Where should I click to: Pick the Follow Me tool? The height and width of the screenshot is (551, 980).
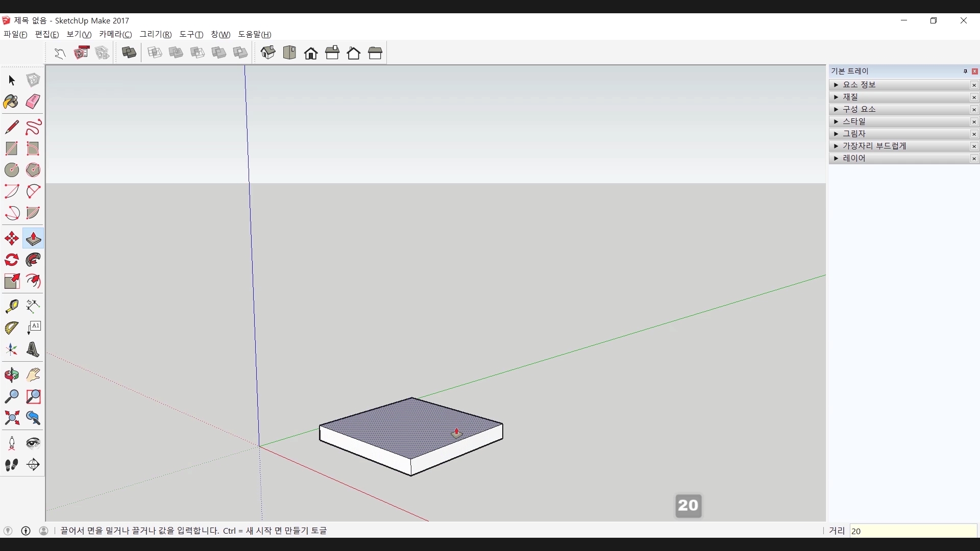coord(33,260)
